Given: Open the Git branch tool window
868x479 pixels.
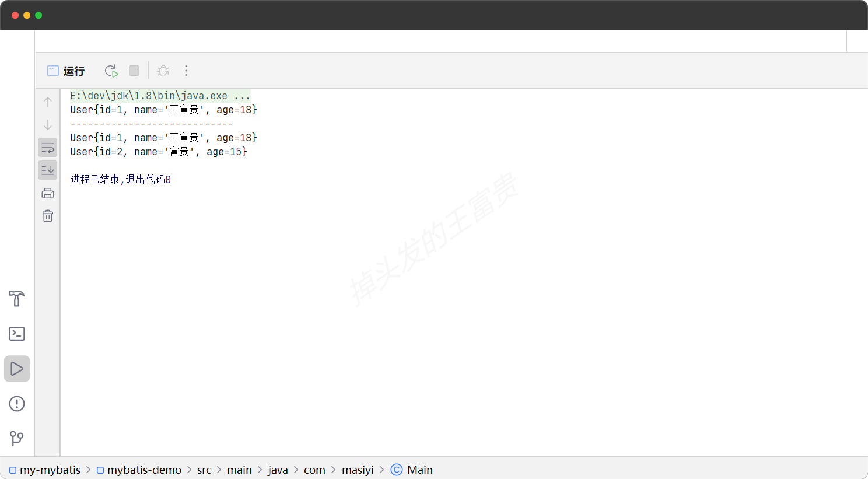Looking at the screenshot, I should 17,438.
